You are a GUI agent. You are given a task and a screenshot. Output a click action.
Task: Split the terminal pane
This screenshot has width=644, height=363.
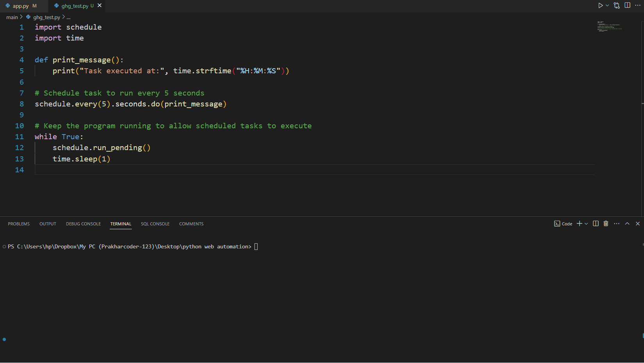click(x=596, y=223)
